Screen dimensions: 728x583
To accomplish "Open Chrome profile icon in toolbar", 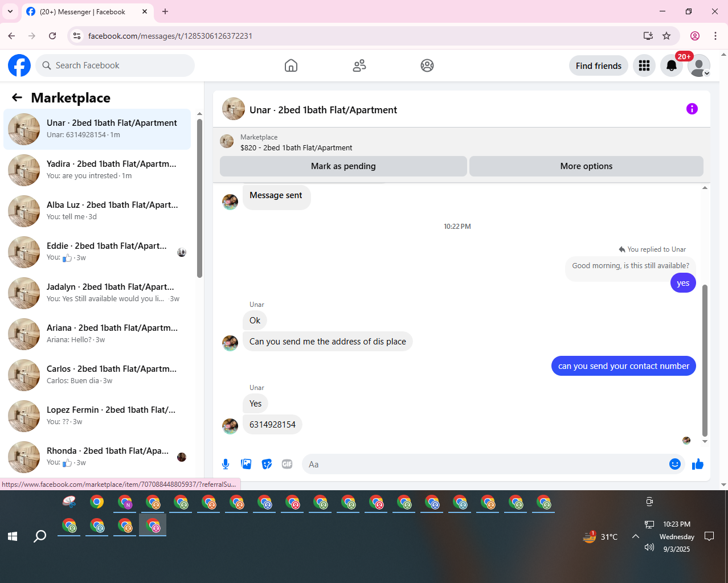I will click(695, 36).
